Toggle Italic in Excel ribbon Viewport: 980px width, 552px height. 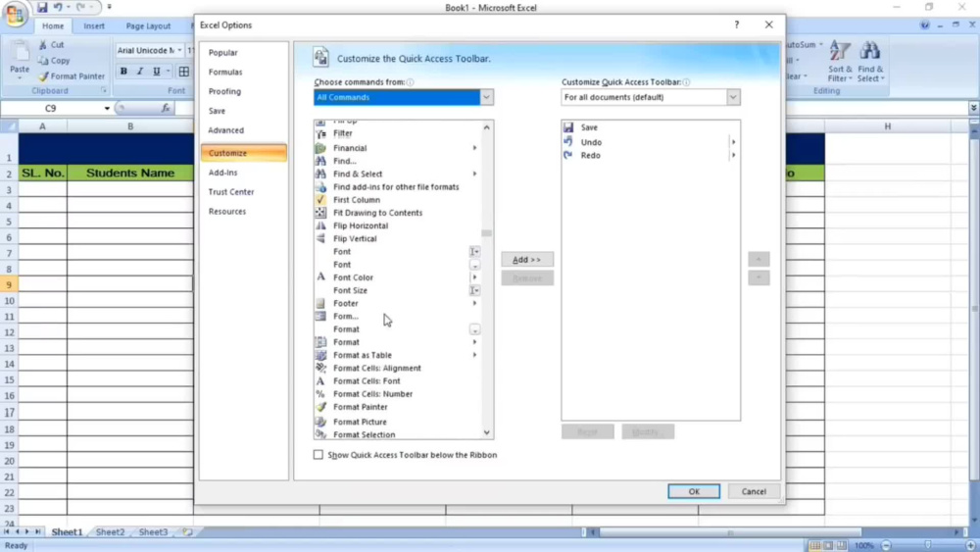[140, 72]
